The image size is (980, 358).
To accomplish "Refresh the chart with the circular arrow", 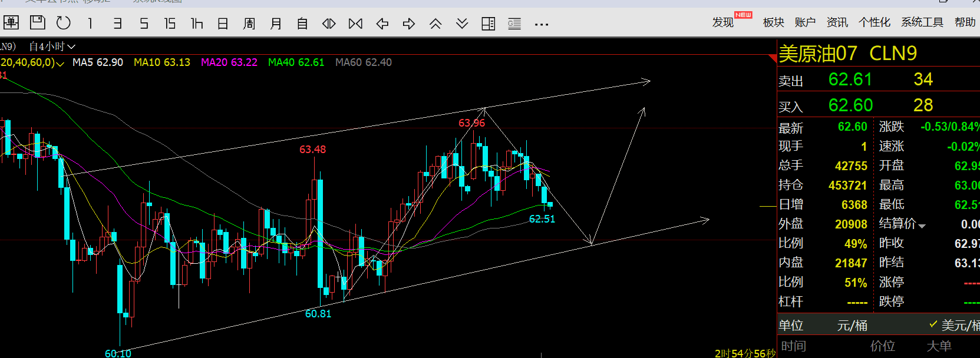I will coord(64,23).
